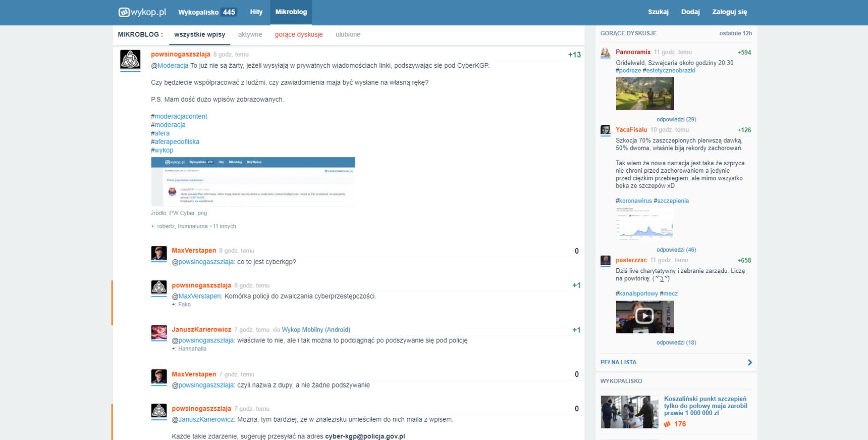Show the +11 innych voters
Image resolution: width=868 pixels, height=440 pixels.
tap(223, 226)
